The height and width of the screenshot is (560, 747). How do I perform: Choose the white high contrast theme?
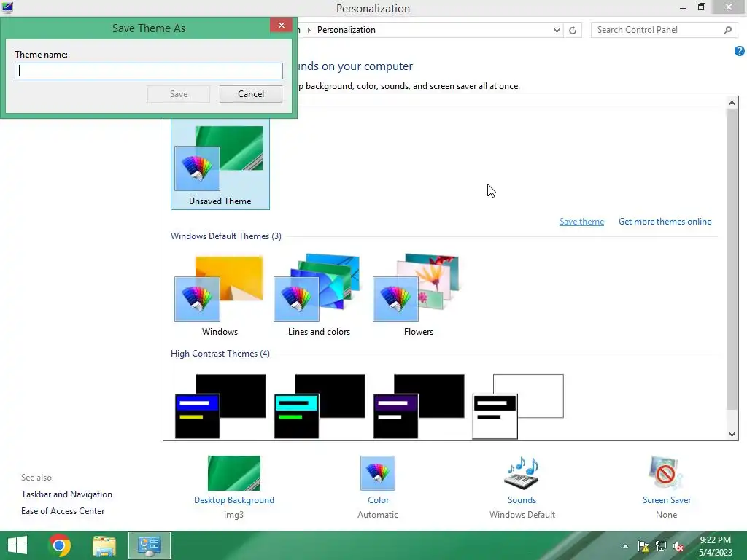518,406
